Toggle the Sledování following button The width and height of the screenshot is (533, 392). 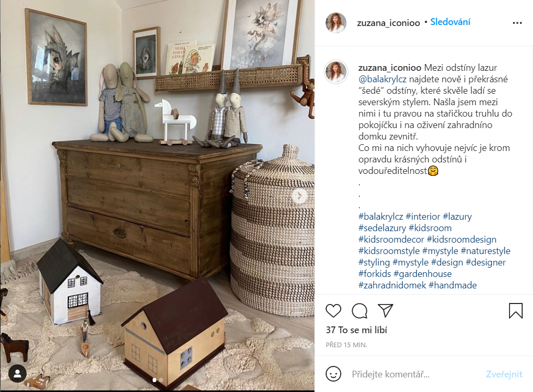click(x=450, y=22)
